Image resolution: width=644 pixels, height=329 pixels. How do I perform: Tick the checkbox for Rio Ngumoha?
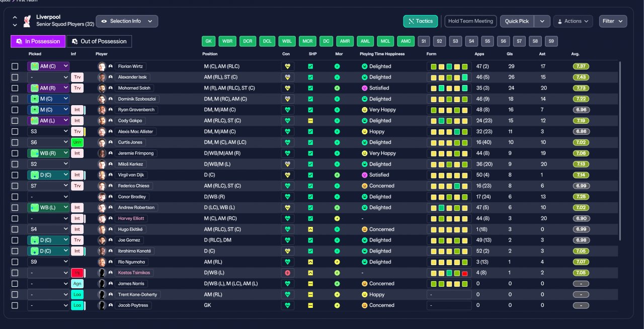point(15,262)
